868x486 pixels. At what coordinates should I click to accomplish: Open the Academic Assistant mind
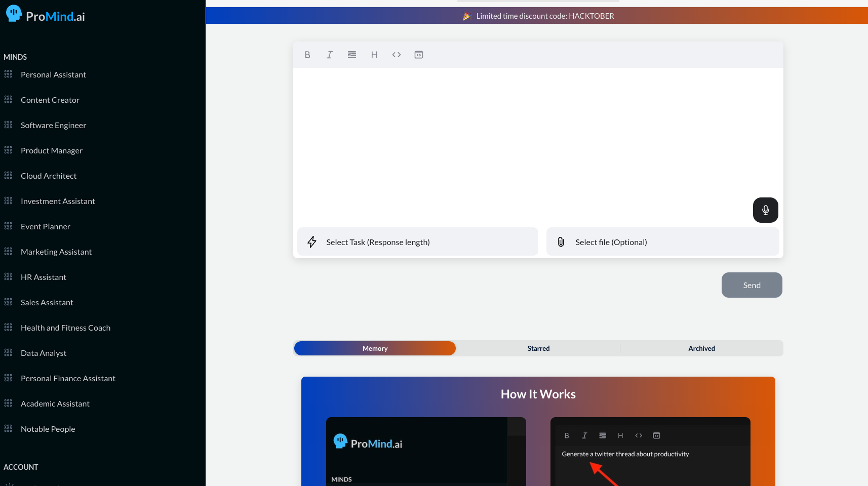55,403
